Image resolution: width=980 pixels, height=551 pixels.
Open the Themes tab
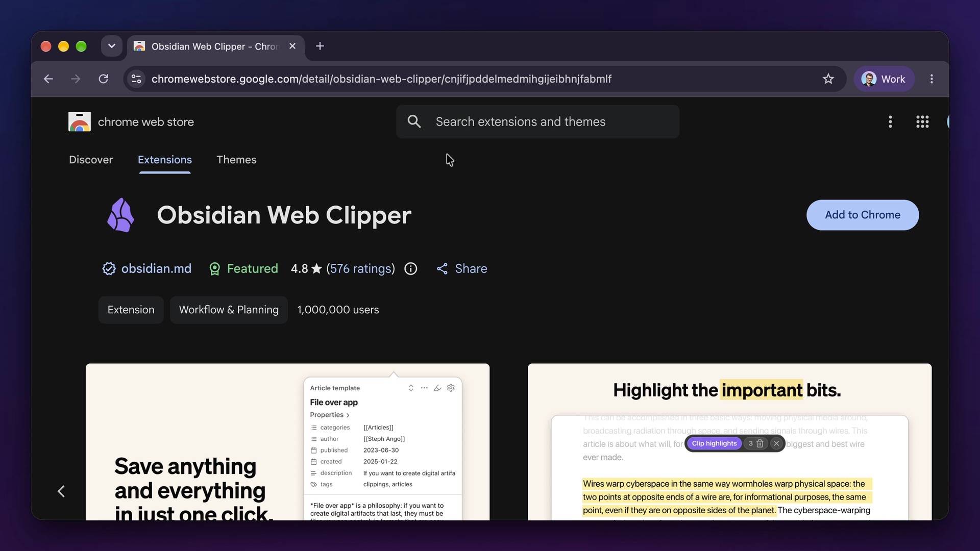[236, 160]
